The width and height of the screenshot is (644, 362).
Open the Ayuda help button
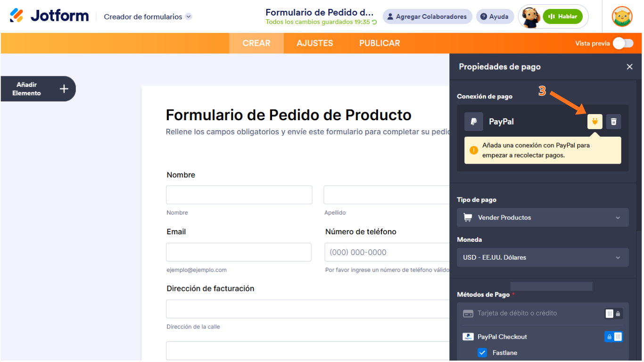[x=495, y=16]
